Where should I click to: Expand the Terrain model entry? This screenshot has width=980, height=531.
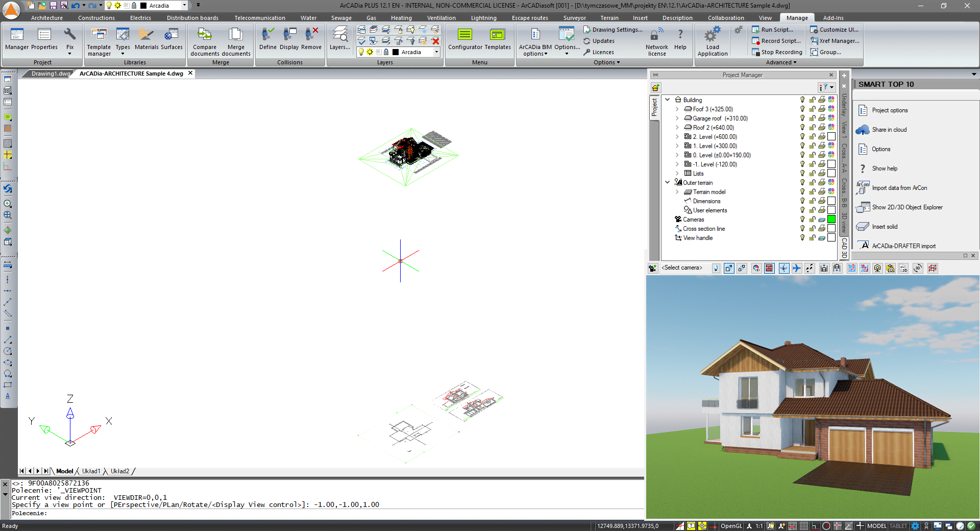[677, 192]
